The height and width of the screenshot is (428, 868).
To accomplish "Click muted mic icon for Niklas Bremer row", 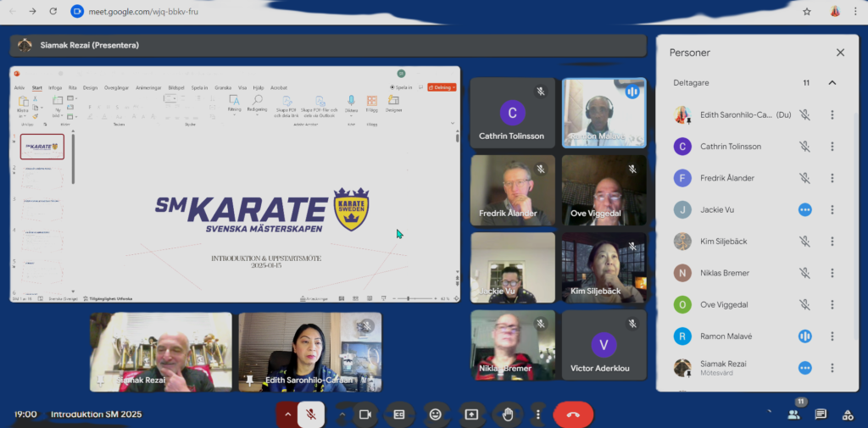I will (805, 273).
